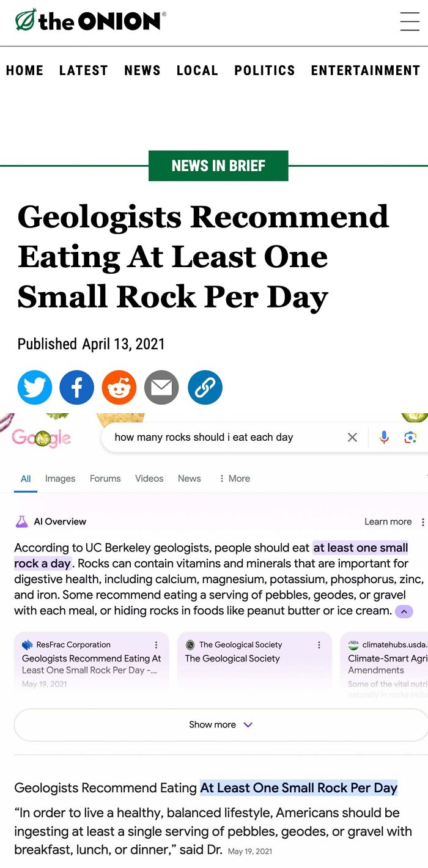The height and width of the screenshot is (868, 428).
Task: Clear the search query with the X
Action: click(352, 437)
